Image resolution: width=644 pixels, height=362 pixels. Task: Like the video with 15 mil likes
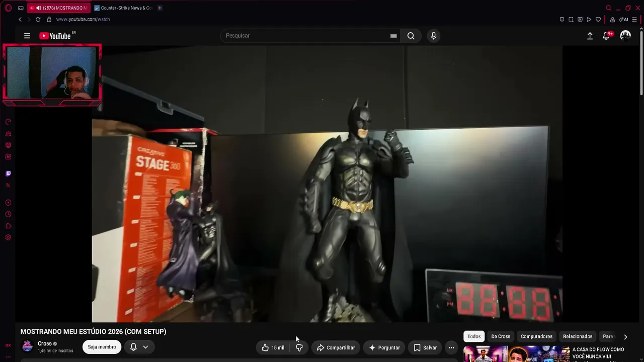click(x=273, y=347)
